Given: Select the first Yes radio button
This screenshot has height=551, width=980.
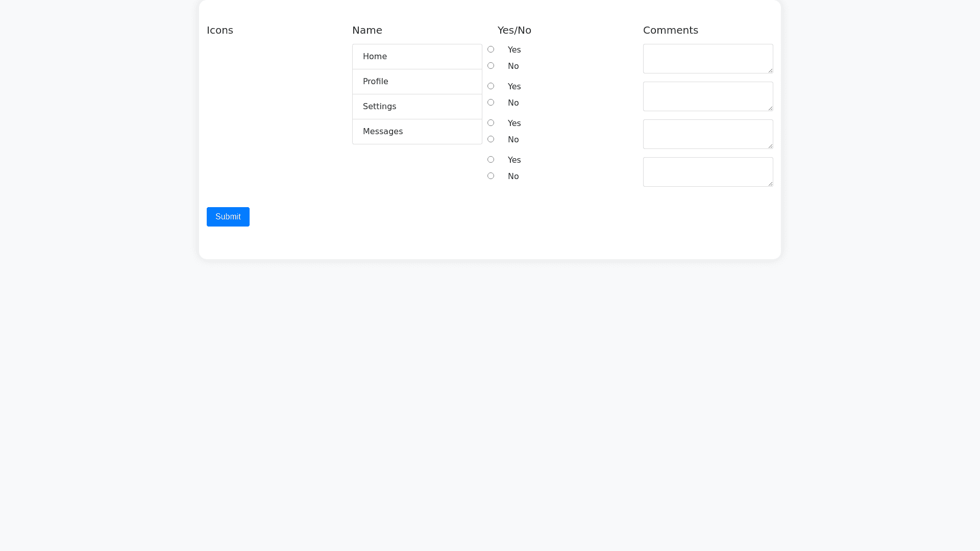Looking at the screenshot, I should pyautogui.click(x=491, y=49).
